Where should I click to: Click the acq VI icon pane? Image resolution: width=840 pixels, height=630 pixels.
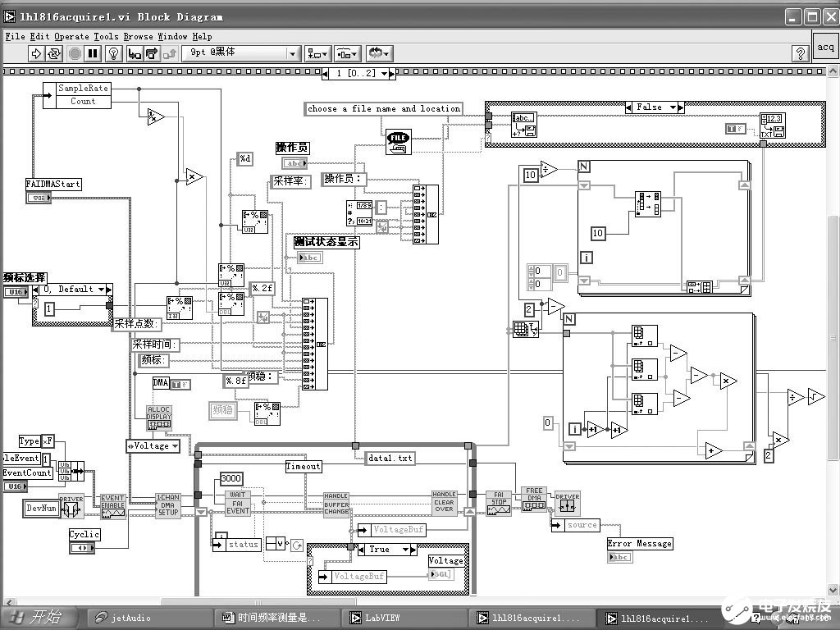825,47
